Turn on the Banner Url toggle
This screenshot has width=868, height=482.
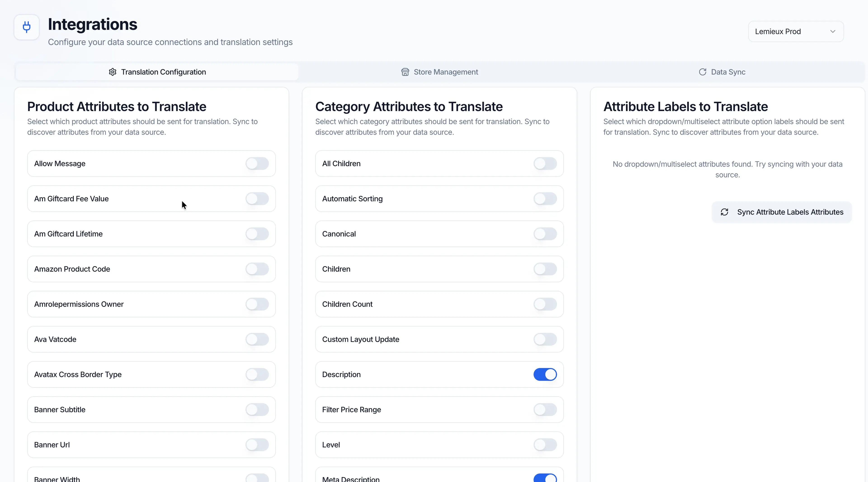pos(257,445)
